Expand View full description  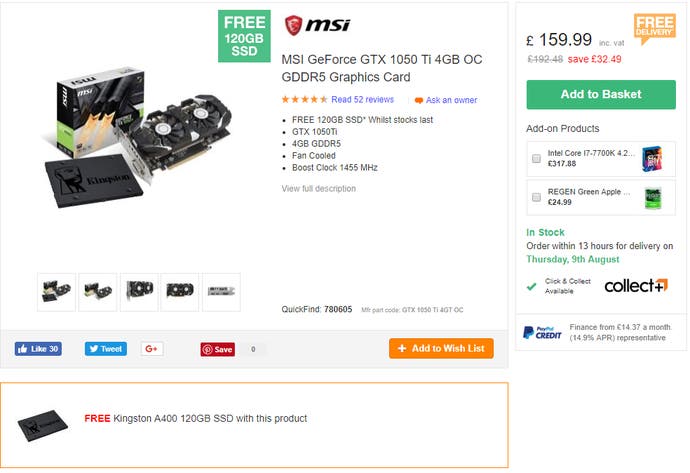[319, 188]
